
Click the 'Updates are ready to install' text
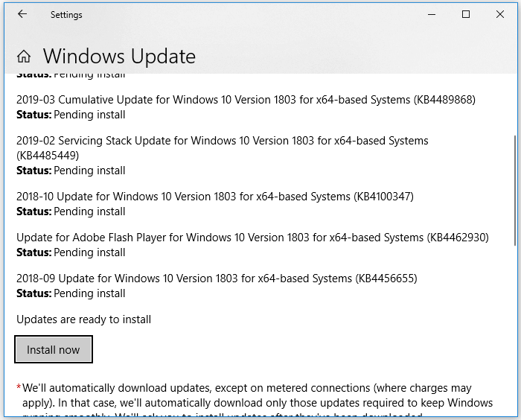click(x=83, y=319)
